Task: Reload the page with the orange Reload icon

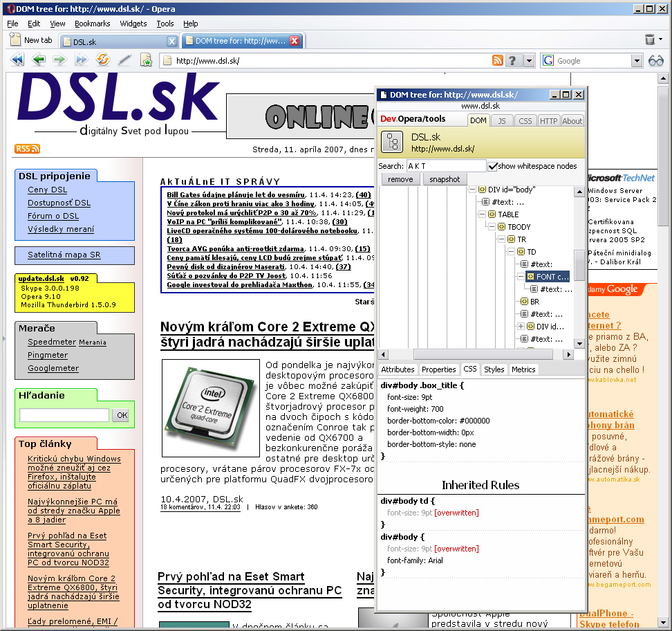Action: pos(103,60)
